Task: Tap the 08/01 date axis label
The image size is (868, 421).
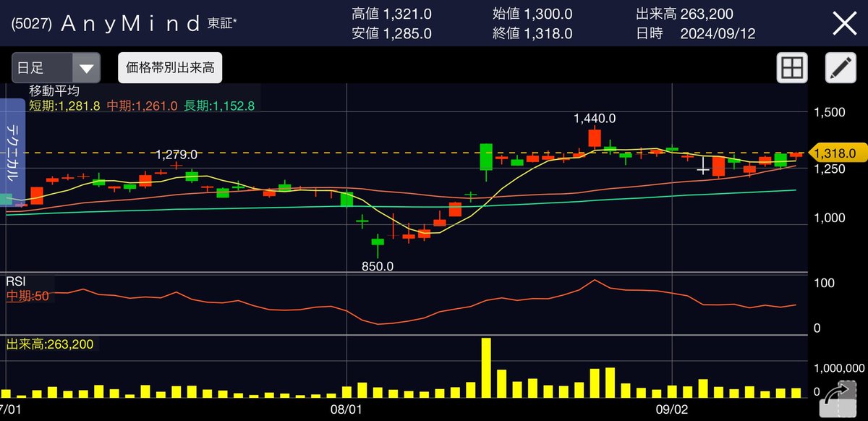Action: pyautogui.click(x=346, y=409)
